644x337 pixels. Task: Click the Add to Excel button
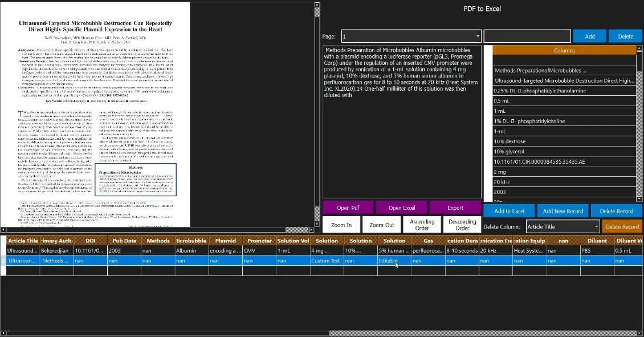point(510,211)
